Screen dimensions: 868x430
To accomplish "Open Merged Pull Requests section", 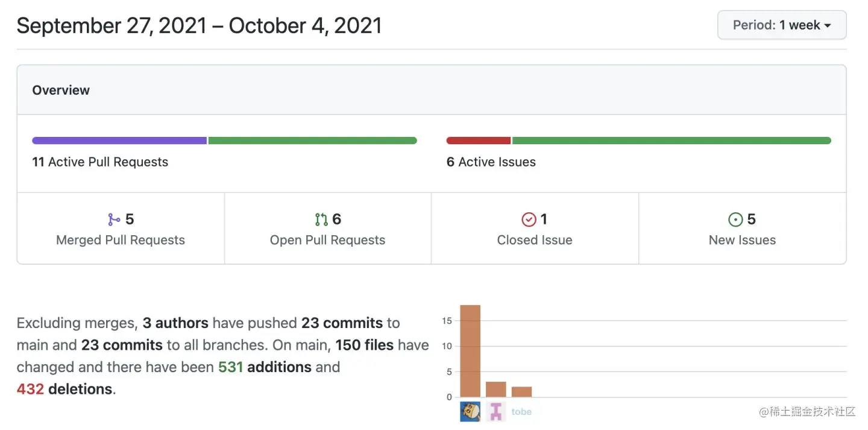I will [x=121, y=240].
